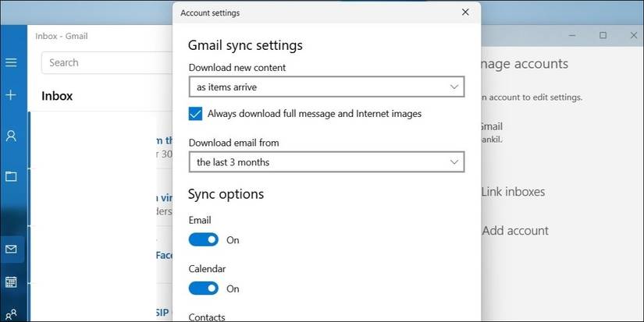The height and width of the screenshot is (322, 644).
Task: Maximize the Mail window
Action: [x=603, y=36]
